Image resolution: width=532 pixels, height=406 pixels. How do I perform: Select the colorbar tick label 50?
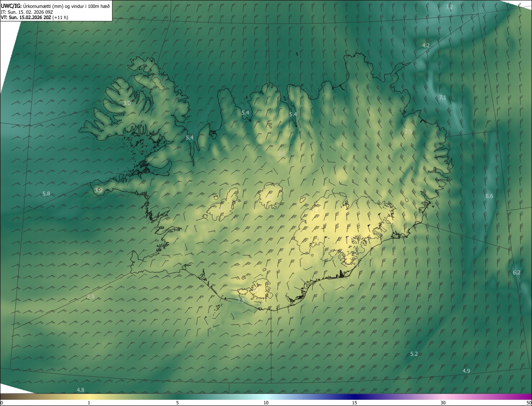(529, 403)
